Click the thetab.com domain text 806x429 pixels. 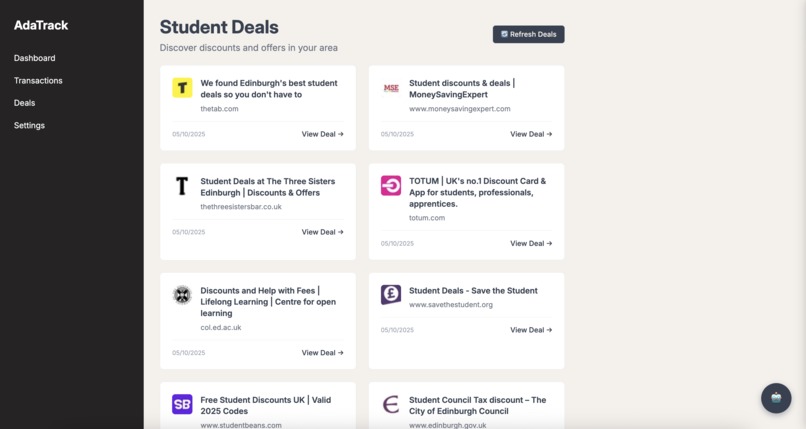click(219, 109)
